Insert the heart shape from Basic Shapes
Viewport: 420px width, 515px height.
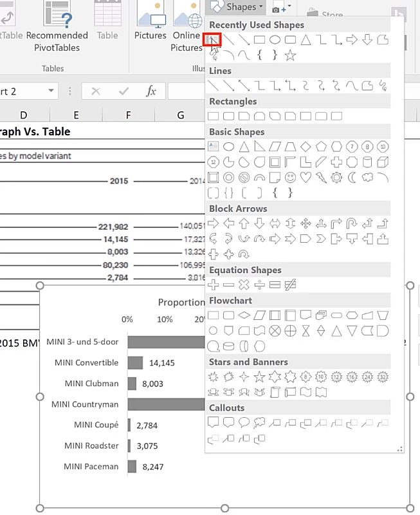coord(306,177)
